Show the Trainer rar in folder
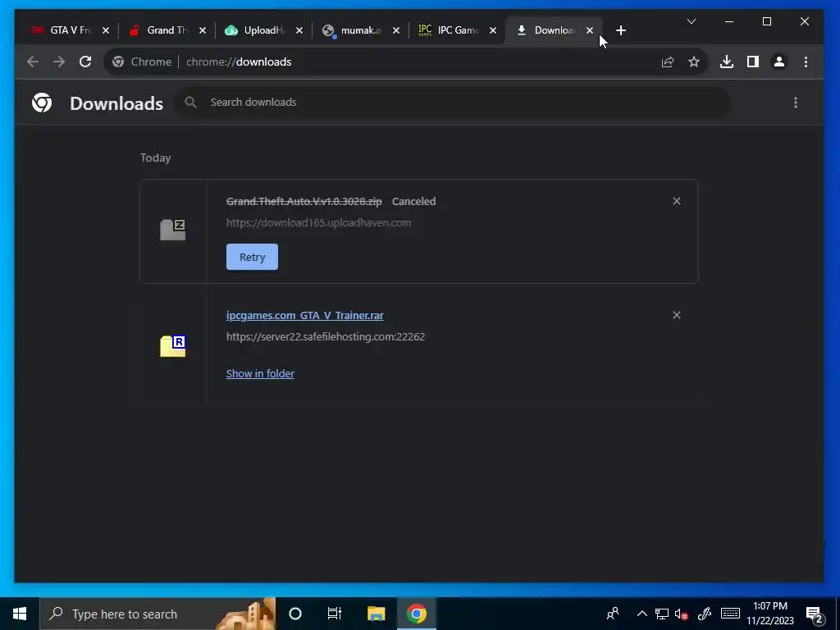Screen dimensions: 840x630 (x=260, y=373)
